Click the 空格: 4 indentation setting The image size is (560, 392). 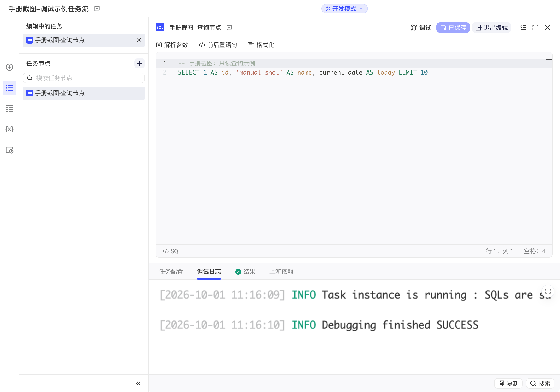tap(534, 251)
